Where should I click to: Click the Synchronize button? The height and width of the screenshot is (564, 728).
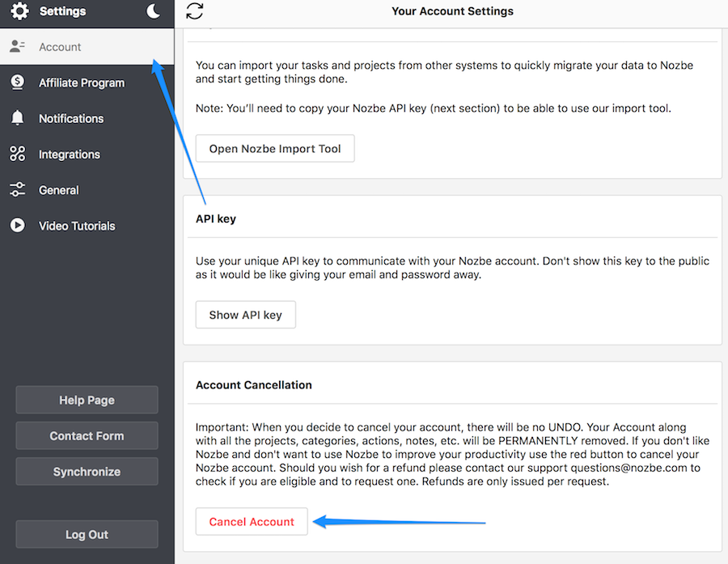(87, 472)
